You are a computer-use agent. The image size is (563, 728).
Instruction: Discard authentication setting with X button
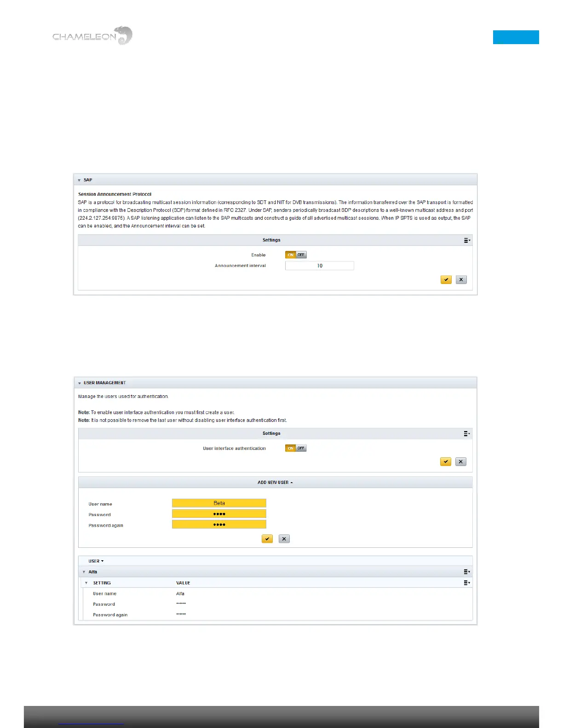[x=461, y=461]
